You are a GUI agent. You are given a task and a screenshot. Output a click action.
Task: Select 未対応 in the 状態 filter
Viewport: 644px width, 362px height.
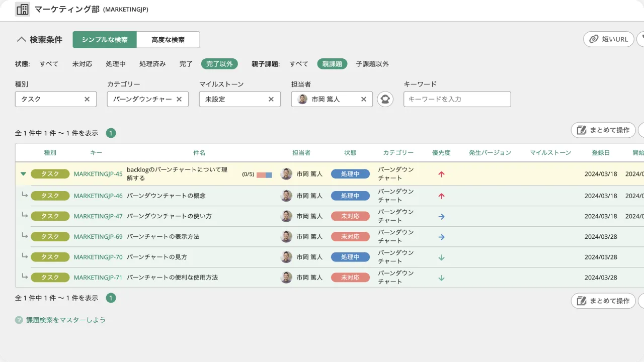(x=82, y=64)
